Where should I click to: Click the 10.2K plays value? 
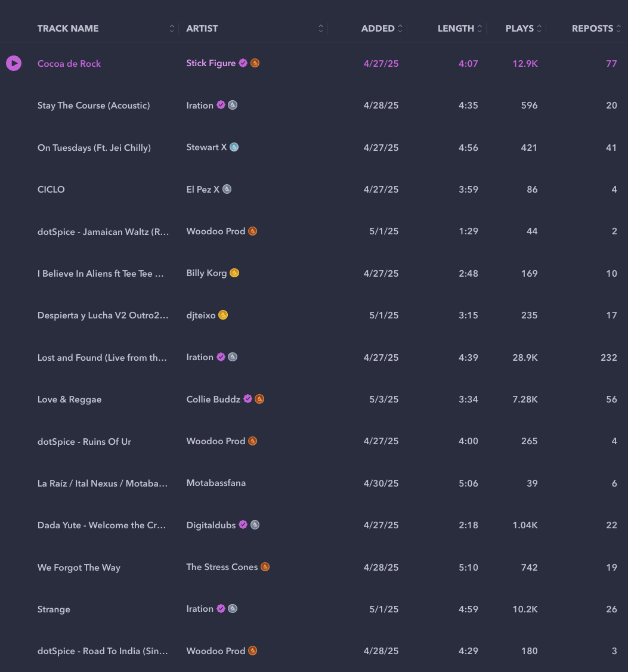point(525,609)
